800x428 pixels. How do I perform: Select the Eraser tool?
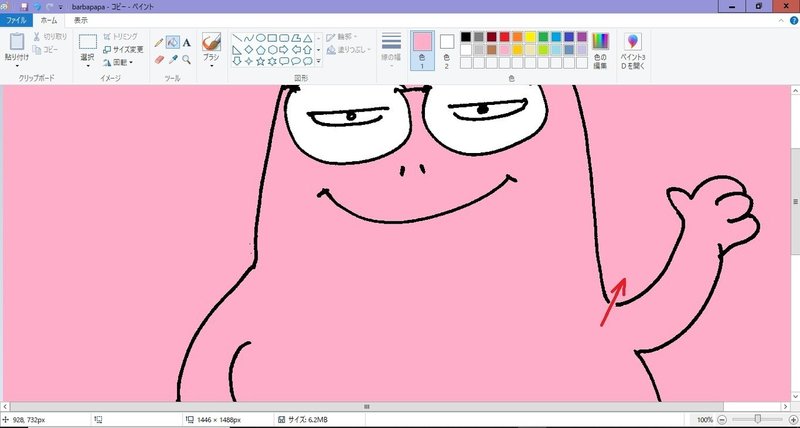159,60
